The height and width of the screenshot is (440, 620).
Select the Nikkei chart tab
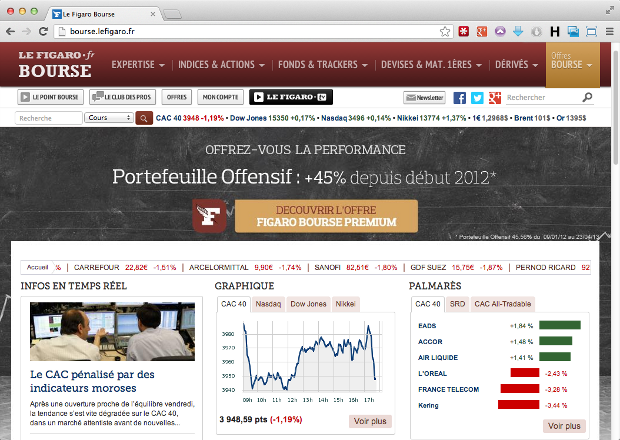tap(345, 304)
